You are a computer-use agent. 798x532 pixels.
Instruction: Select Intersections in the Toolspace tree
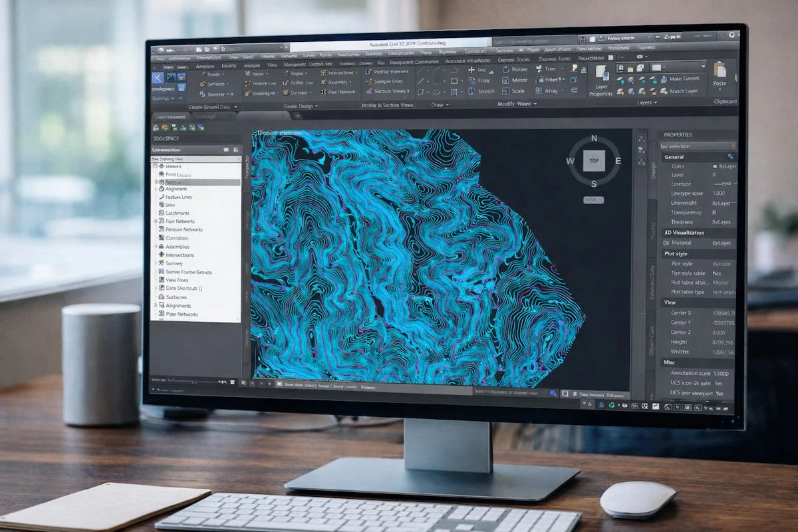tap(180, 255)
